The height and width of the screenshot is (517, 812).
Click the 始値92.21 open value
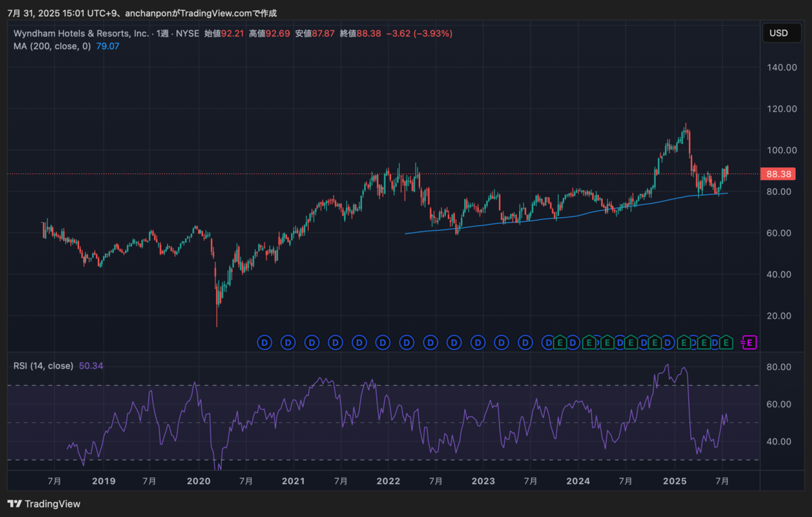tap(224, 33)
